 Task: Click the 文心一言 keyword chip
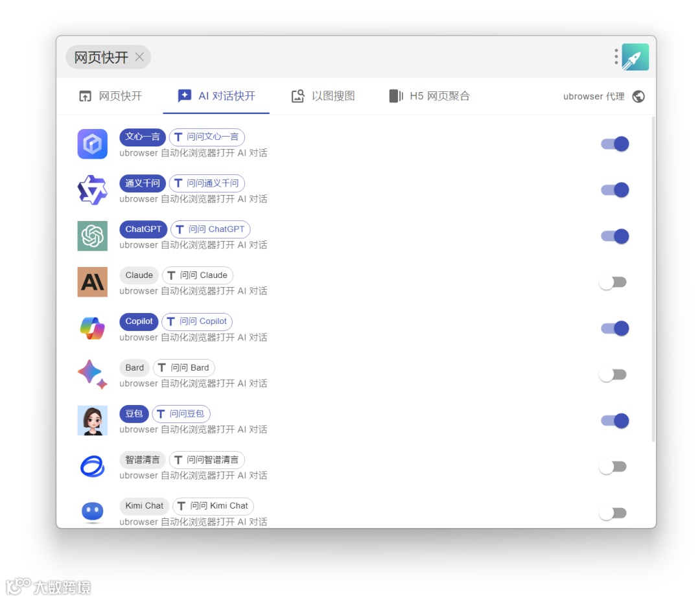[x=143, y=137]
